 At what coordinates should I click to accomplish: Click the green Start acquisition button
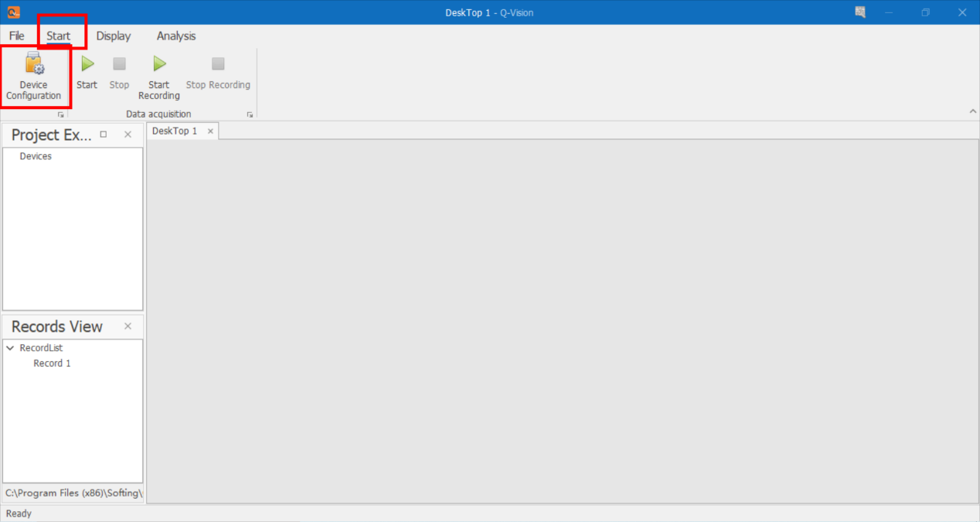pos(87,73)
